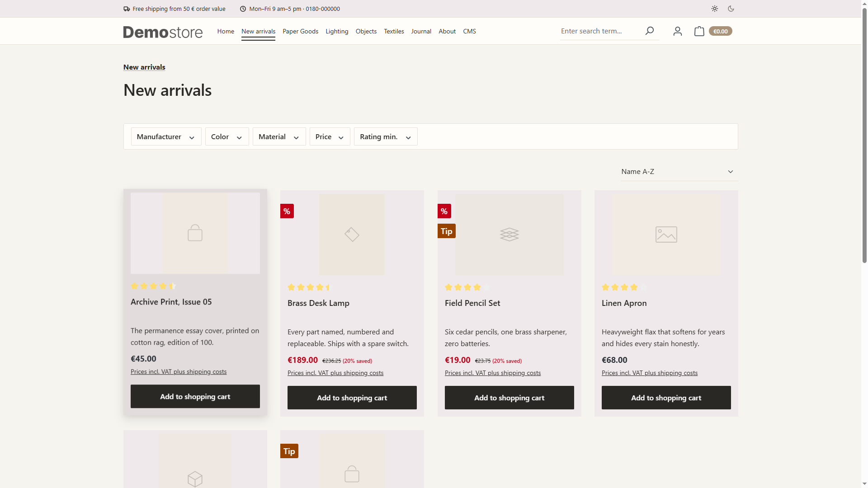Click the Demostore logo
The image size is (868, 488).
click(x=163, y=32)
